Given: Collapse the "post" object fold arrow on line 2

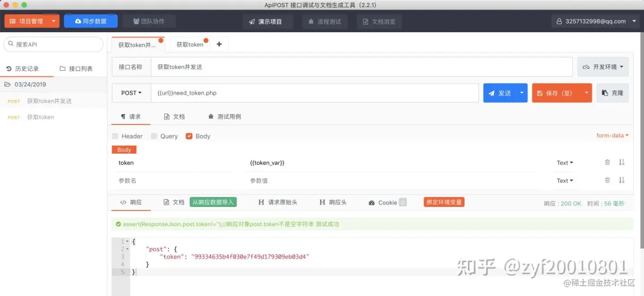Looking at the screenshot, I should coord(127,249).
